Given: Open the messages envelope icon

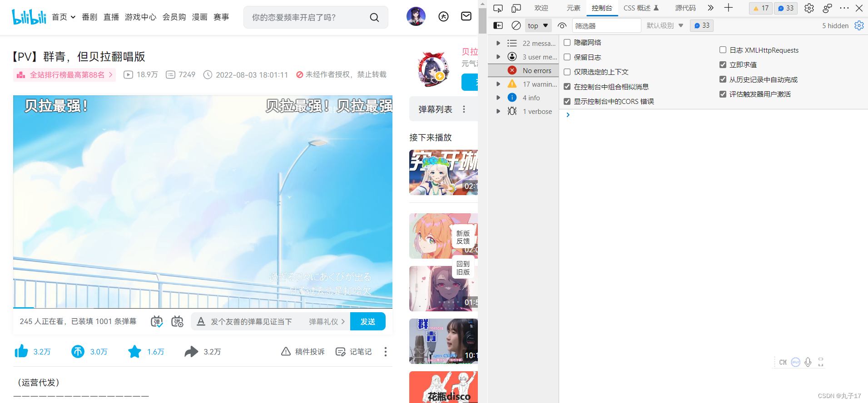Looking at the screenshot, I should [x=466, y=16].
